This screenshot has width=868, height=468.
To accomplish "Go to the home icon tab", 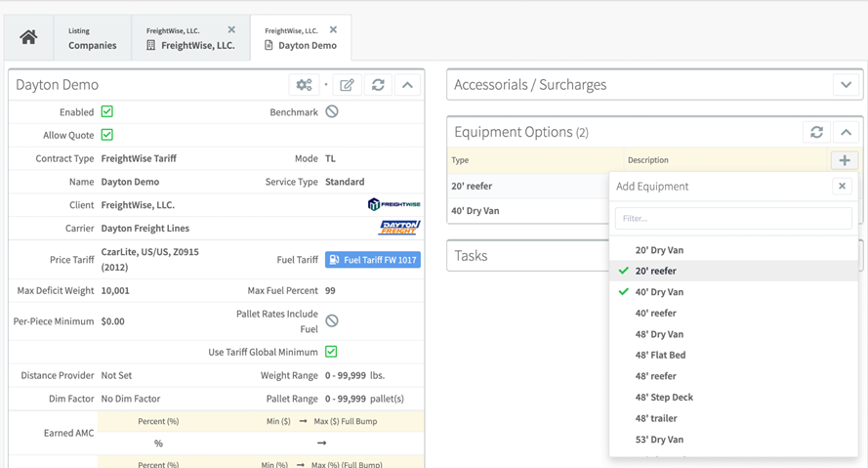I will click(x=28, y=38).
